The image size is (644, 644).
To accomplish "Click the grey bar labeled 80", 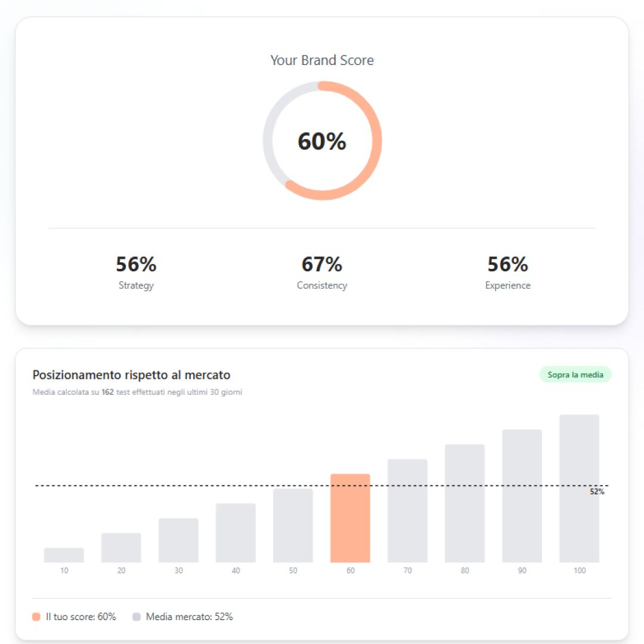I will pyautogui.click(x=465, y=503).
